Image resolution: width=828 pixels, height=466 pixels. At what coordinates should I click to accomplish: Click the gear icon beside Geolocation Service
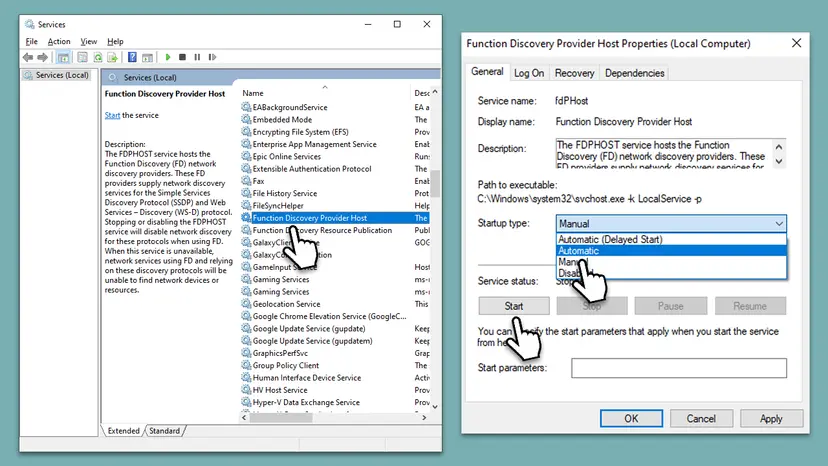coord(246,304)
